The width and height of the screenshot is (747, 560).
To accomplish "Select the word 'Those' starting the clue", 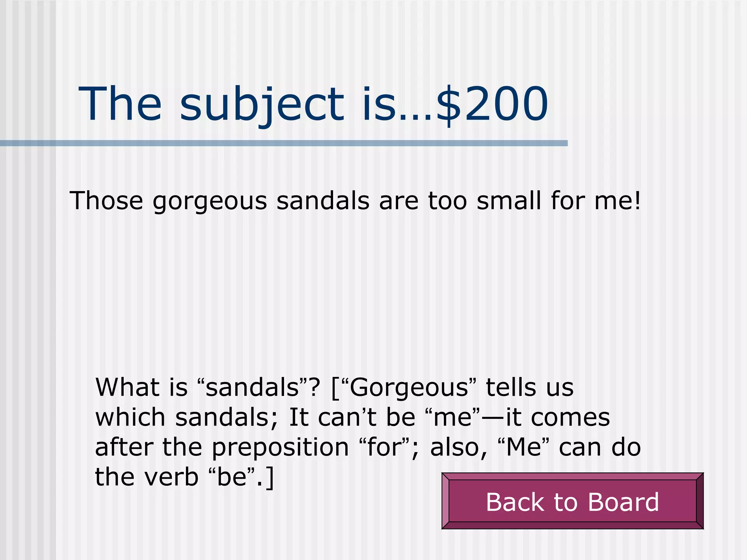I will click(x=107, y=201).
